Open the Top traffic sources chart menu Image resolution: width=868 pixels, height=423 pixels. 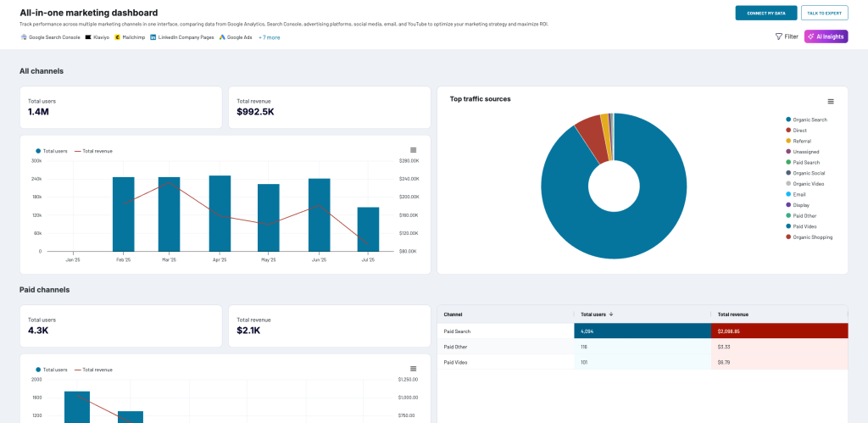(830, 102)
